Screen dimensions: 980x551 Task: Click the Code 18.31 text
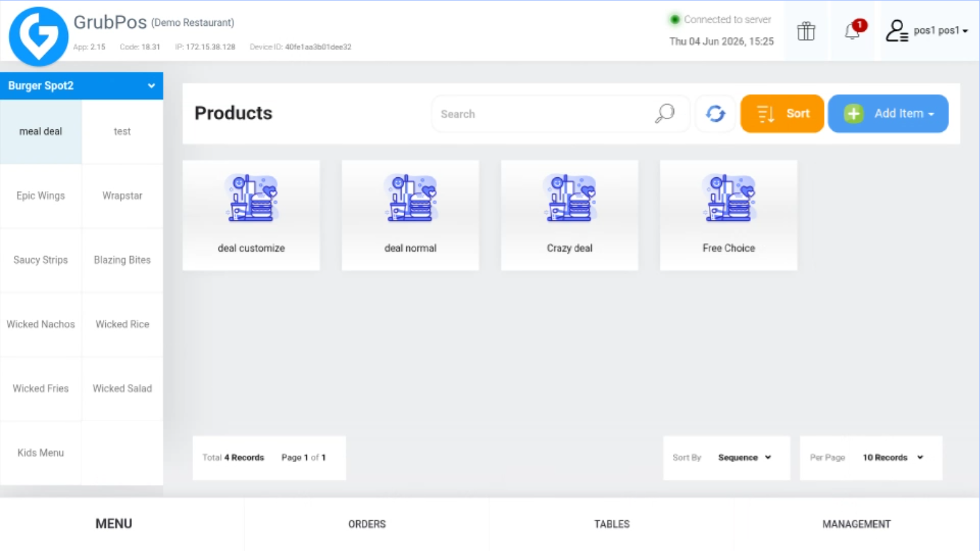point(140,47)
